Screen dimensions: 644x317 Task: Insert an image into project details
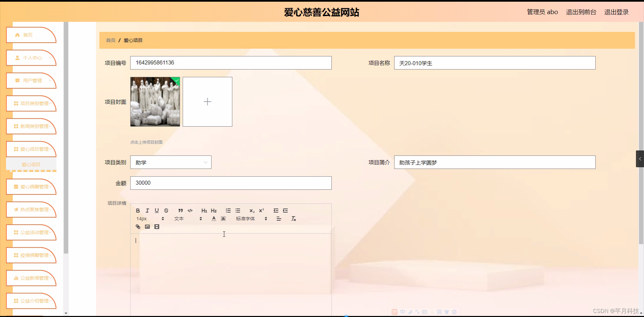coord(147,226)
